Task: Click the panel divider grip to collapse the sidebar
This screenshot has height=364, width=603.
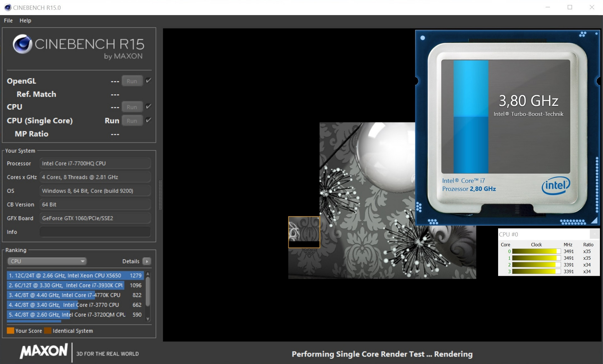Action: click(x=160, y=195)
